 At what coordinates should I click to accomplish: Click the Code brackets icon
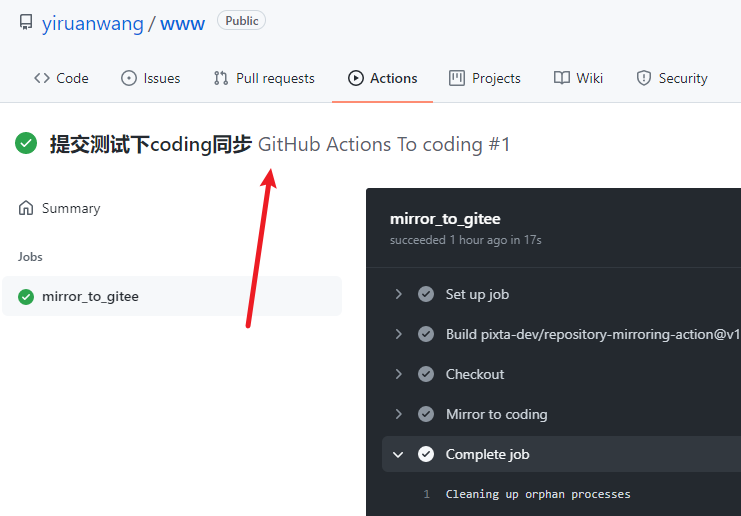(42, 78)
